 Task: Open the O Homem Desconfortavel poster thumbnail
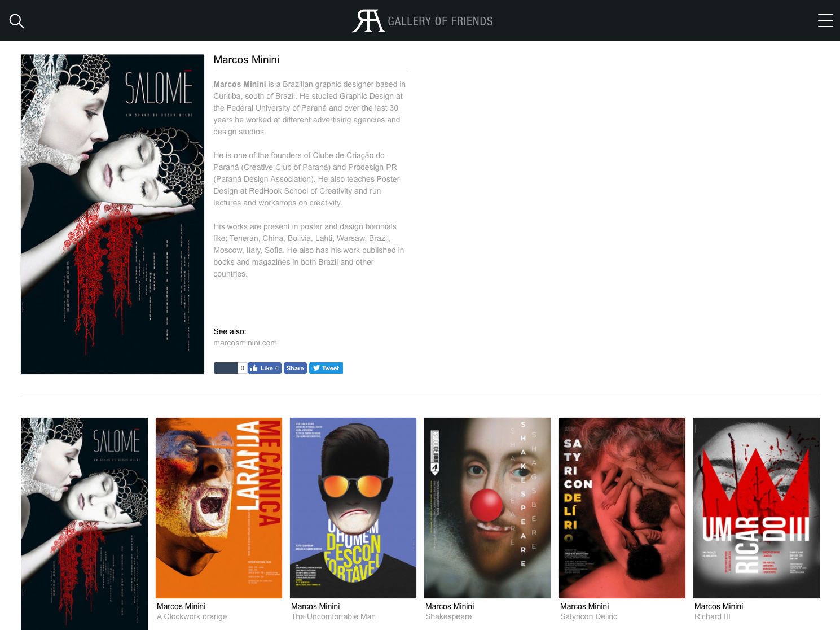tap(353, 508)
